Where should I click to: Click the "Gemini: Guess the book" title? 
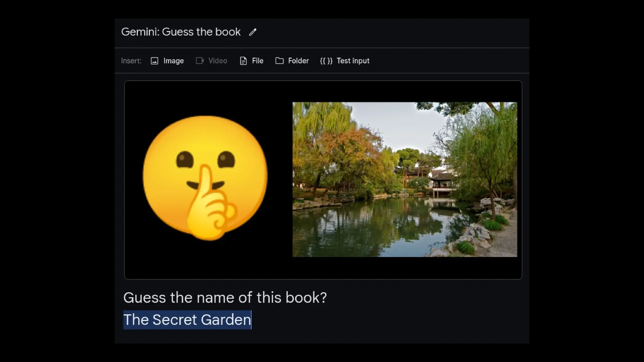tap(181, 32)
